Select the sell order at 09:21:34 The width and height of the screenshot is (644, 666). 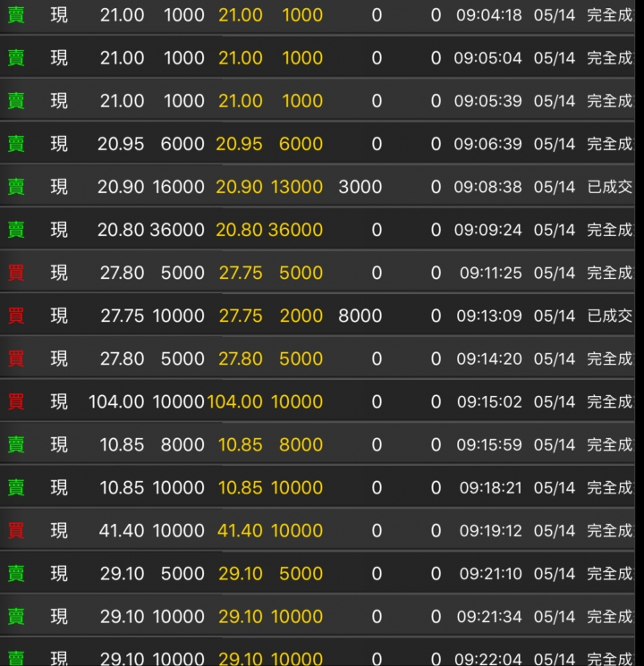click(x=318, y=615)
